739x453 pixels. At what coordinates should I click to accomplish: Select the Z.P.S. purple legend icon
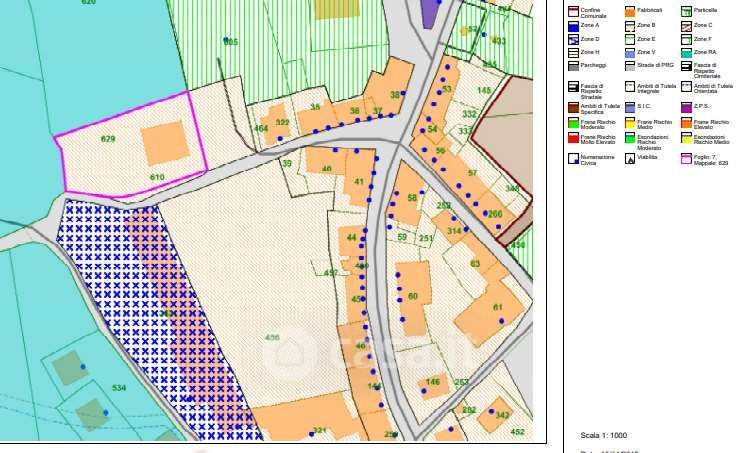pyautogui.click(x=686, y=106)
